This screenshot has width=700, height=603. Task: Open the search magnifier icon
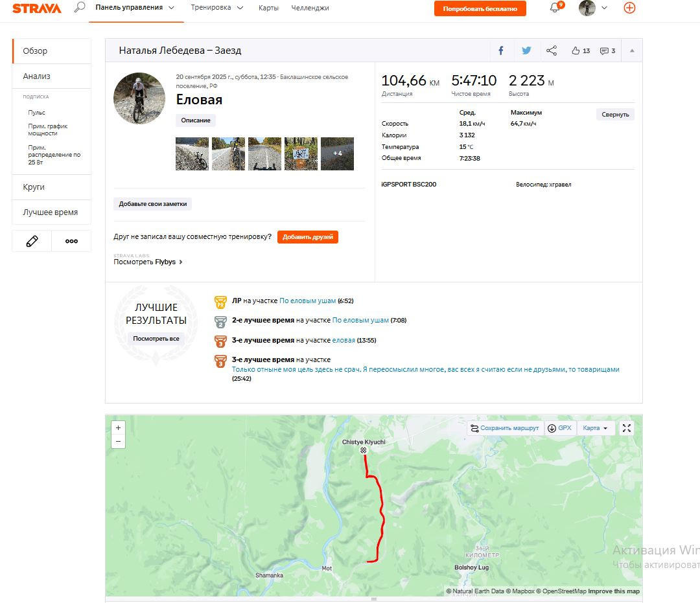click(x=80, y=7)
